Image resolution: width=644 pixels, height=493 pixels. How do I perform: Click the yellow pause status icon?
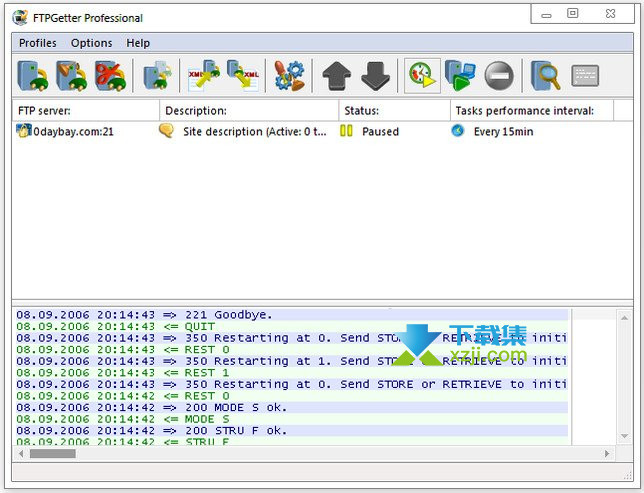pos(346,131)
